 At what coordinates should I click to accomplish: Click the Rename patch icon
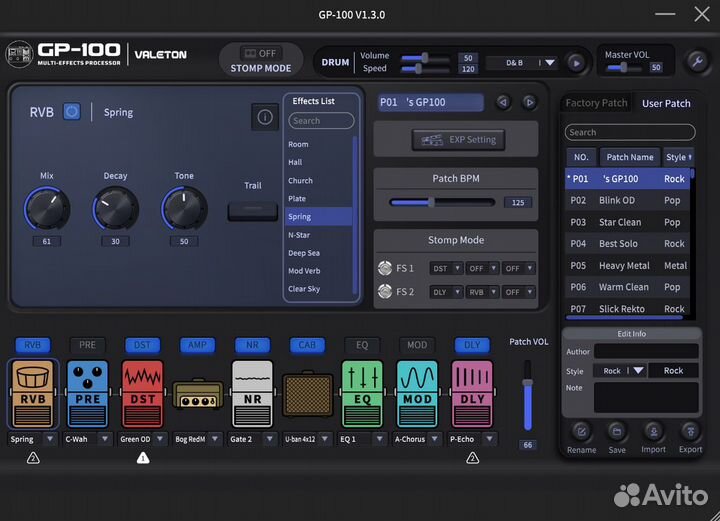pos(581,431)
